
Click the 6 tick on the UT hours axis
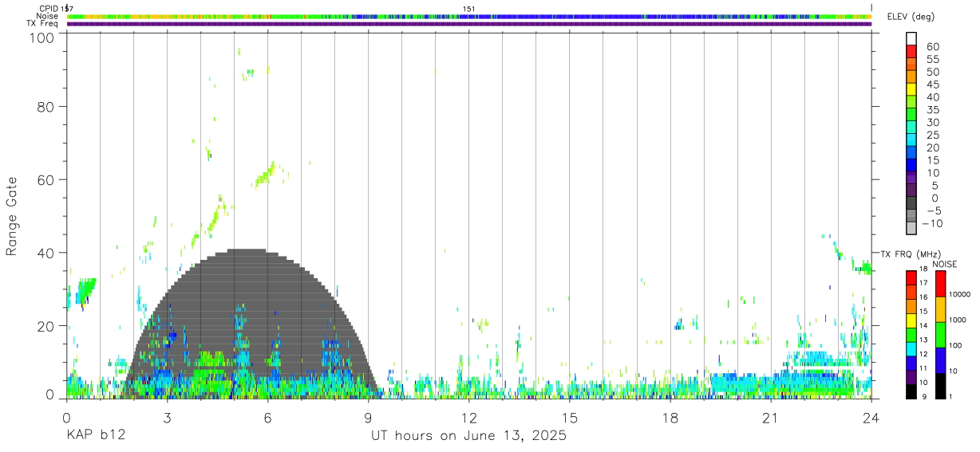267,417
